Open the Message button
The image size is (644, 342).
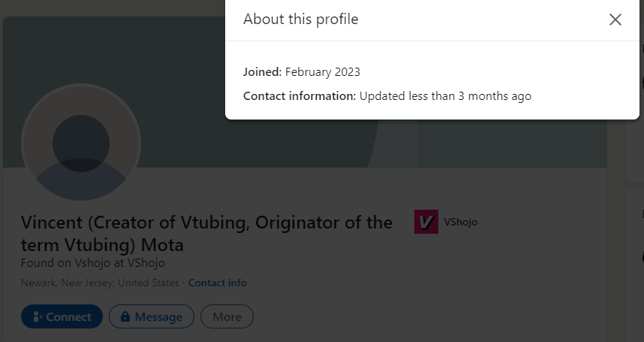[x=151, y=316]
